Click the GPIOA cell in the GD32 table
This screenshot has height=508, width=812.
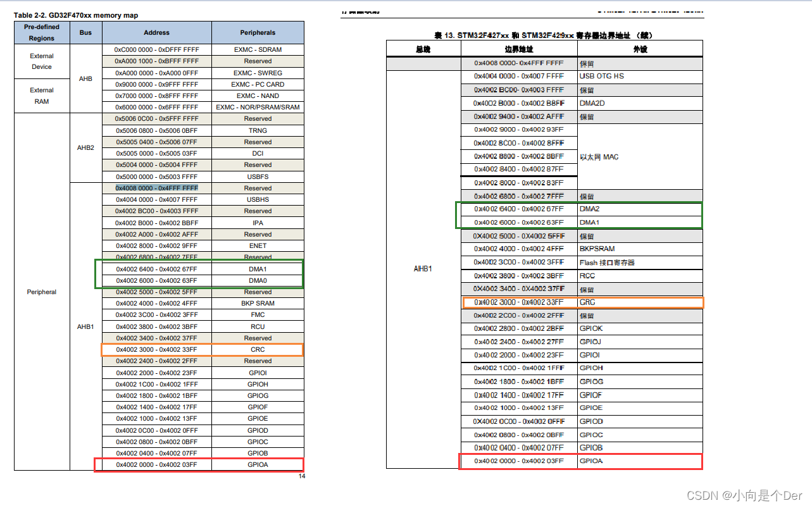tap(258, 464)
